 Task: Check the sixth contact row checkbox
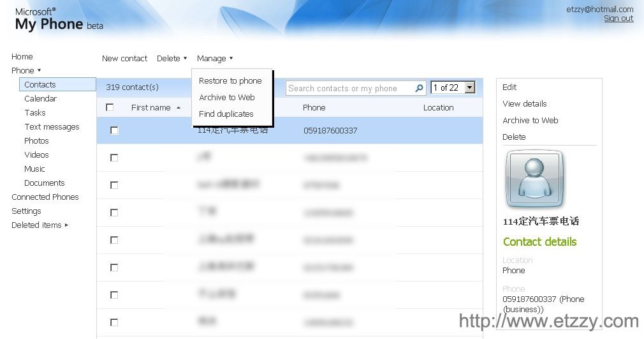coord(114,267)
